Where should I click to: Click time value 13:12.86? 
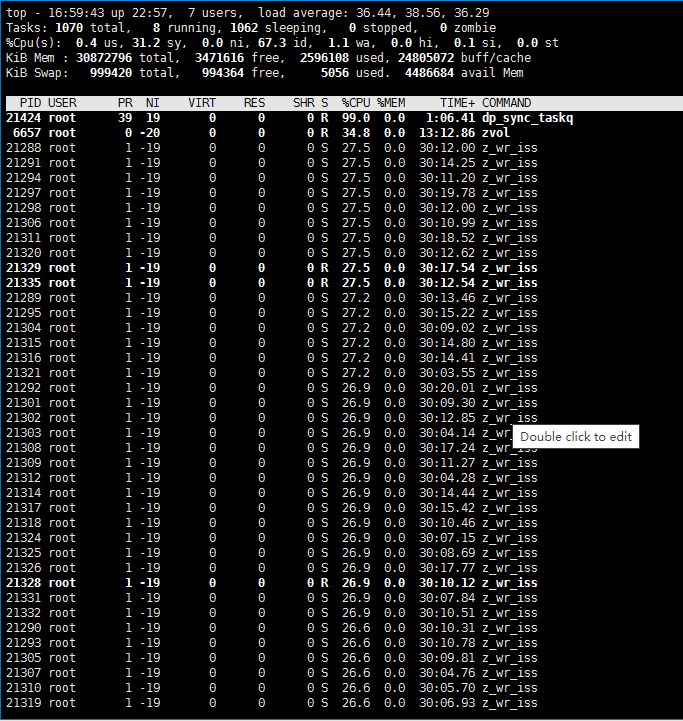pos(447,133)
